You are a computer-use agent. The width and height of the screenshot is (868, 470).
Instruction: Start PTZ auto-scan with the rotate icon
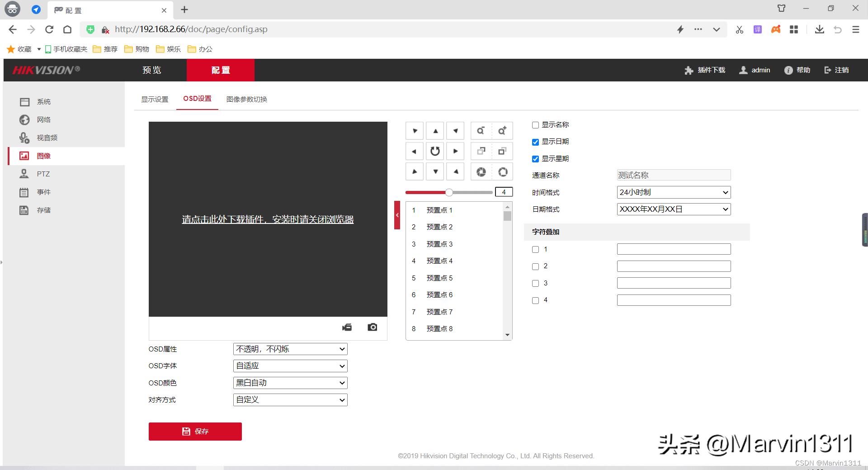pyautogui.click(x=435, y=151)
